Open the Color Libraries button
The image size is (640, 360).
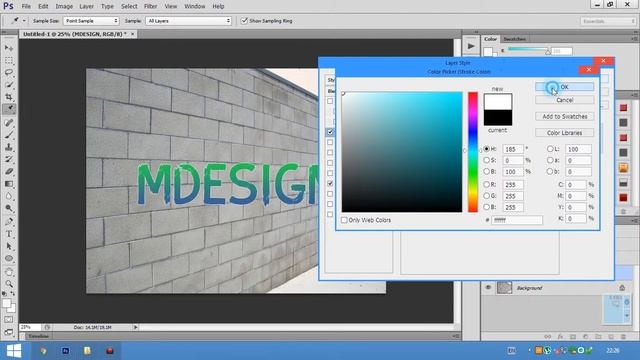564,133
